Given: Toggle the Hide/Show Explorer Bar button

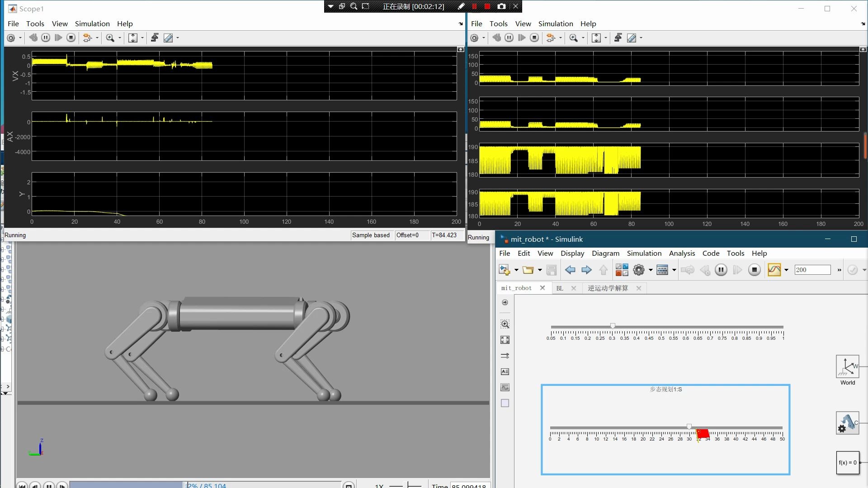Looking at the screenshot, I should pyautogui.click(x=505, y=302).
